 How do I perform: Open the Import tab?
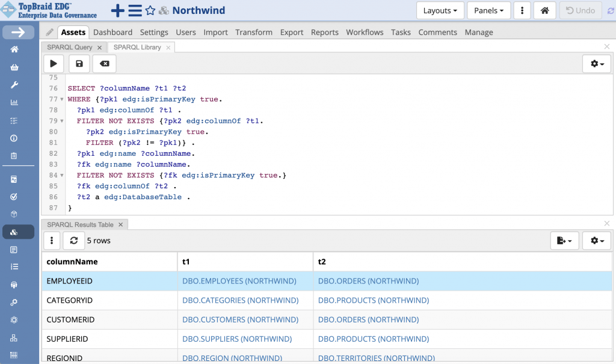coord(216,32)
